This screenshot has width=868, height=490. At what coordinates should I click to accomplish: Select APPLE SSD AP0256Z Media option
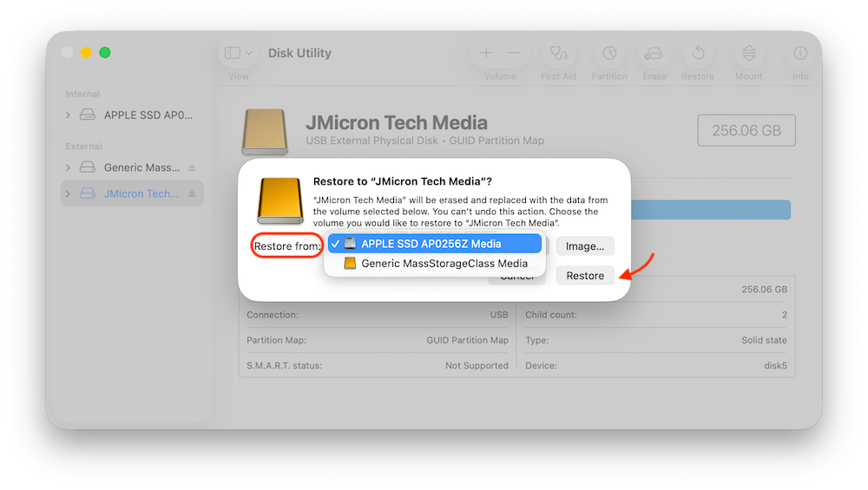tap(434, 244)
